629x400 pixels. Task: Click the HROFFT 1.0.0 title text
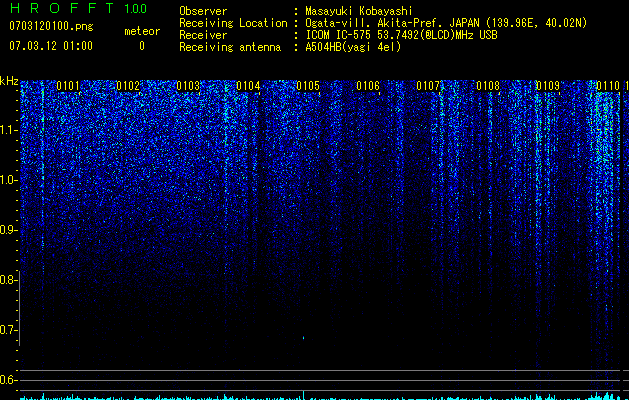78,8
